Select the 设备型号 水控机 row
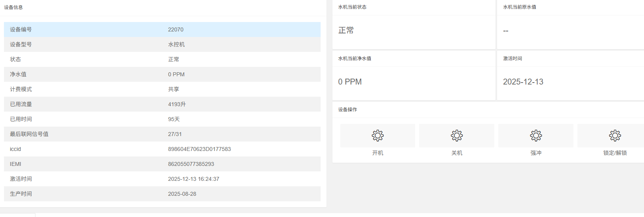 pyautogui.click(x=162, y=44)
